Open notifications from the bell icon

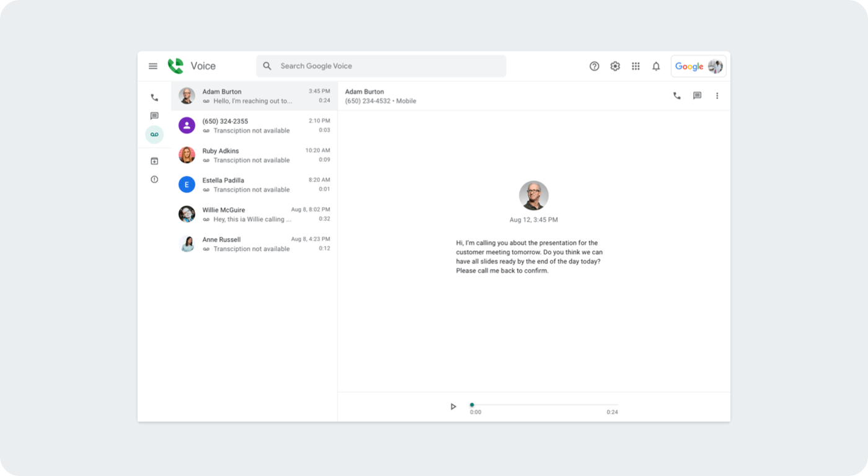pyautogui.click(x=656, y=66)
